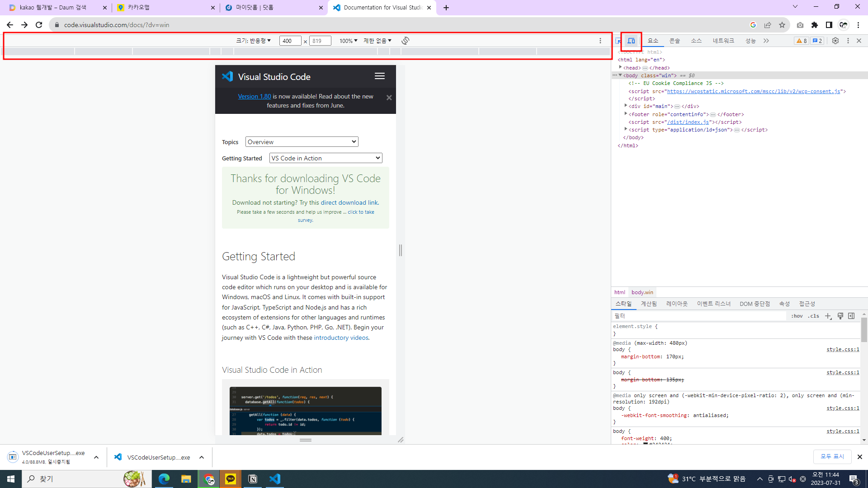This screenshot has height=488, width=868.
Task: Click the 모두 표시 downloads button
Action: click(832, 456)
